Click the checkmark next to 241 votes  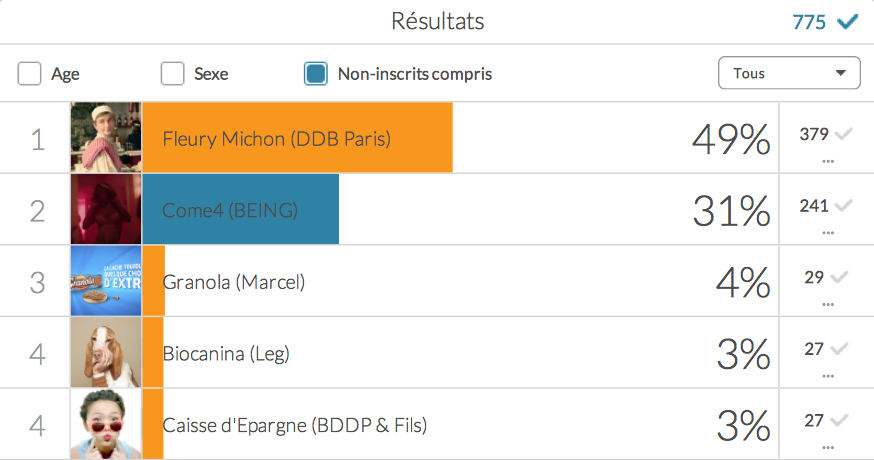pyautogui.click(x=843, y=206)
